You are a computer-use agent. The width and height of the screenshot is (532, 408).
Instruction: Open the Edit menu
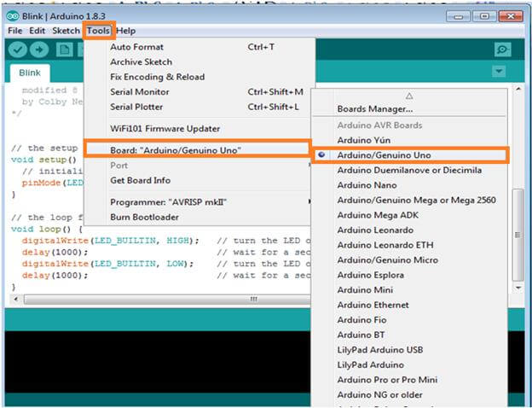tap(37, 31)
